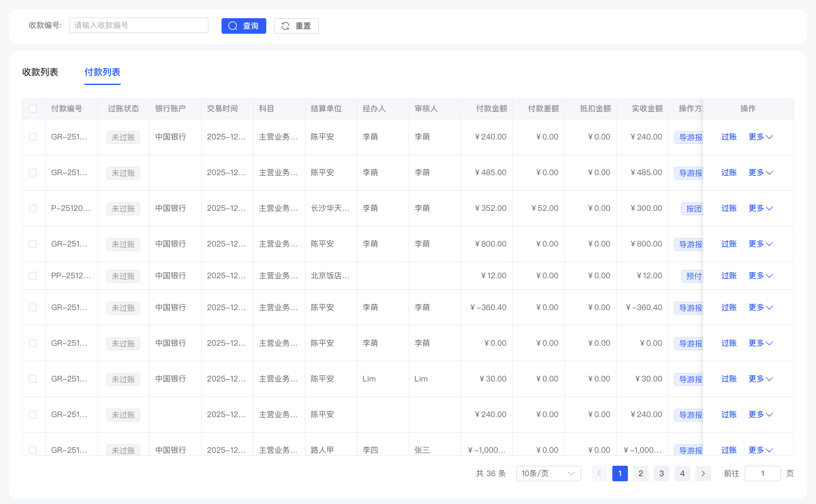Click the 查询 search button

point(244,26)
